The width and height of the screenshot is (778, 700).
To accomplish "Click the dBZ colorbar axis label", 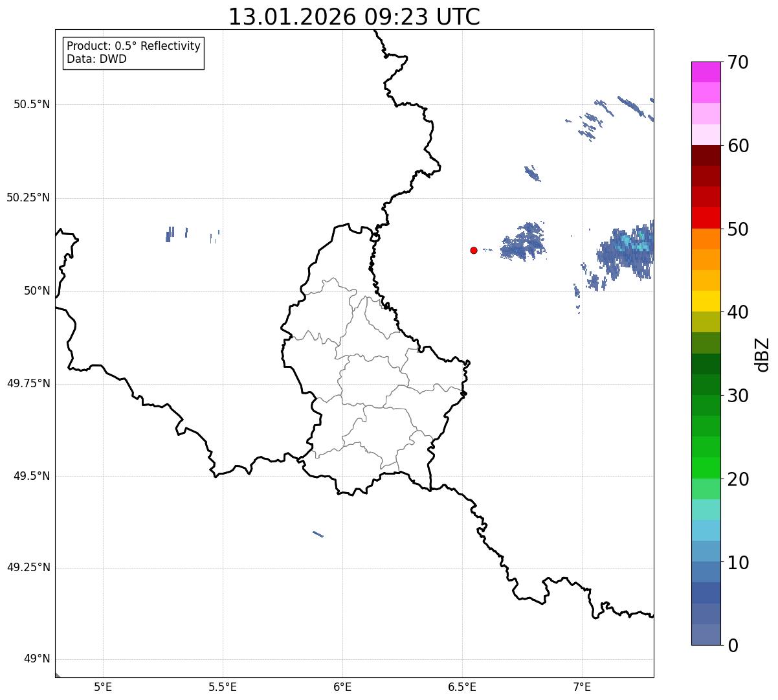I will (763, 354).
